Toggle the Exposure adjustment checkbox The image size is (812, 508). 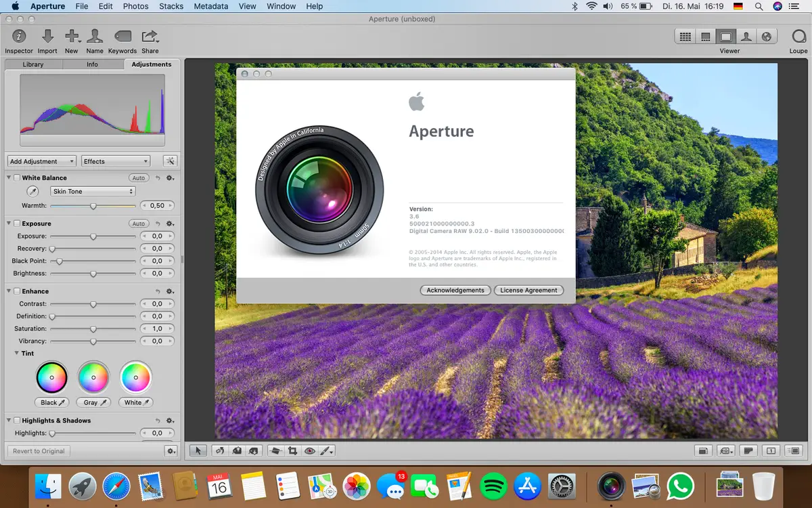click(x=17, y=224)
